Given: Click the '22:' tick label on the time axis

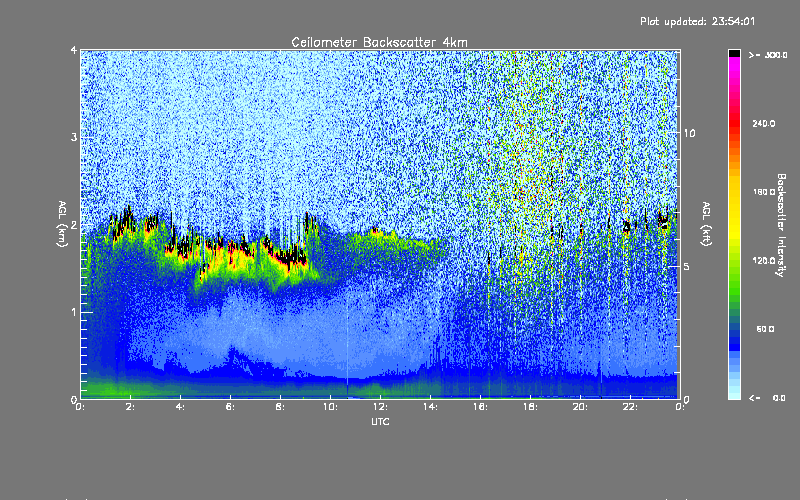Looking at the screenshot, I should coord(631,407).
